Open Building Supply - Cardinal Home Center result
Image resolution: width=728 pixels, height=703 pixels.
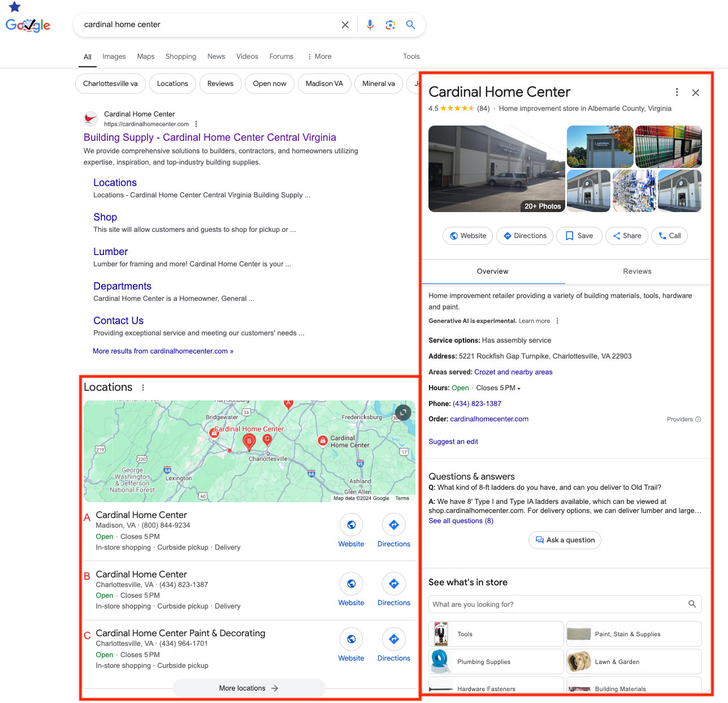coord(210,137)
